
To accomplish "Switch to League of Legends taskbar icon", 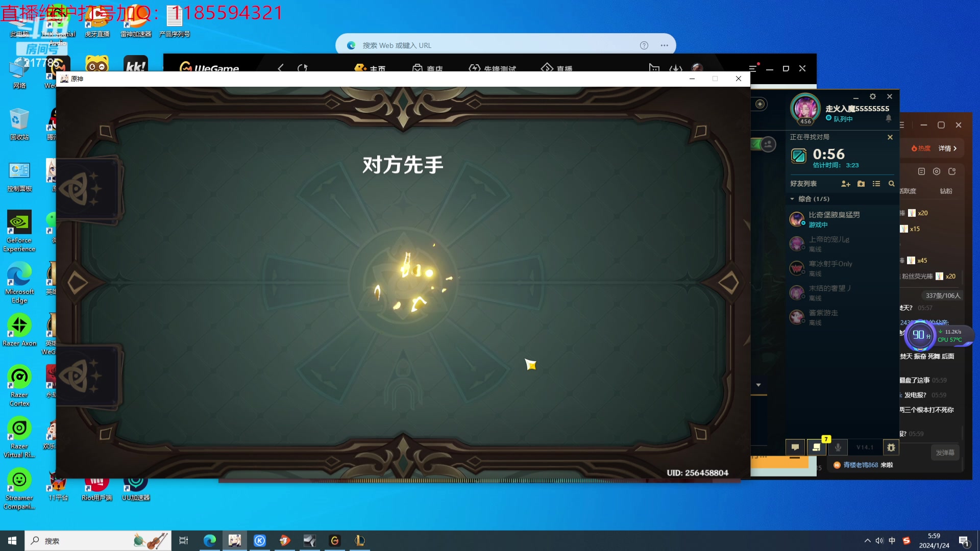I will pos(360,541).
